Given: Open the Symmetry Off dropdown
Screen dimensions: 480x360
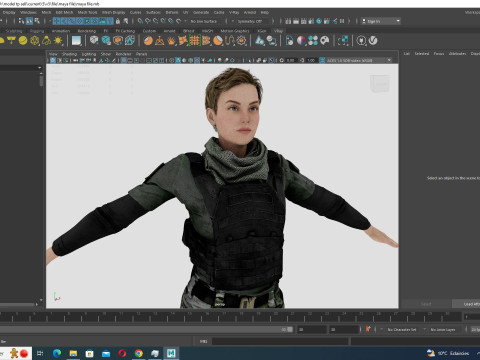Looking at the screenshot, I should pyautogui.click(x=253, y=21).
